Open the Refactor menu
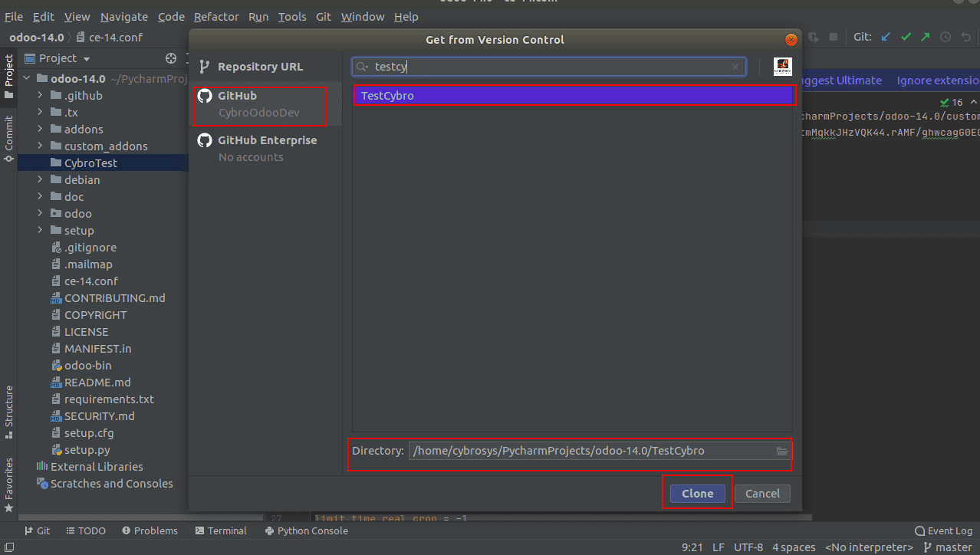The height and width of the screenshot is (555, 980). [216, 16]
